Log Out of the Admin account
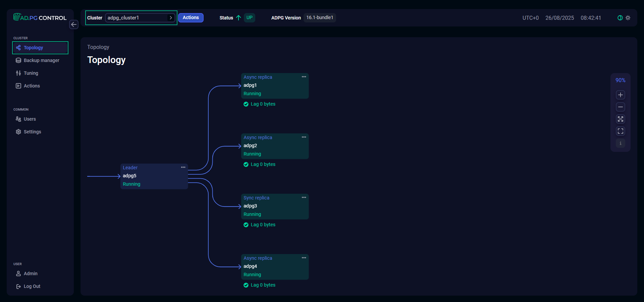The width and height of the screenshot is (644, 302). (x=32, y=286)
